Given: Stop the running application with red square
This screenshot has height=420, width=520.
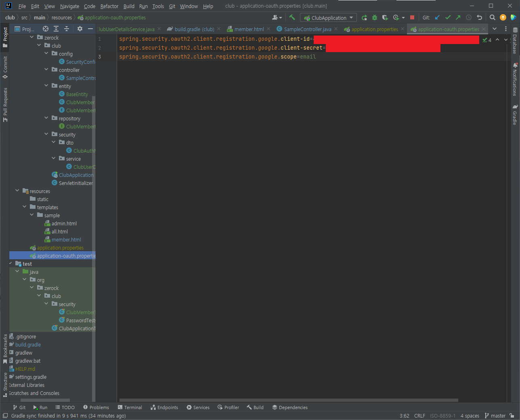Looking at the screenshot, I should click(412, 17).
